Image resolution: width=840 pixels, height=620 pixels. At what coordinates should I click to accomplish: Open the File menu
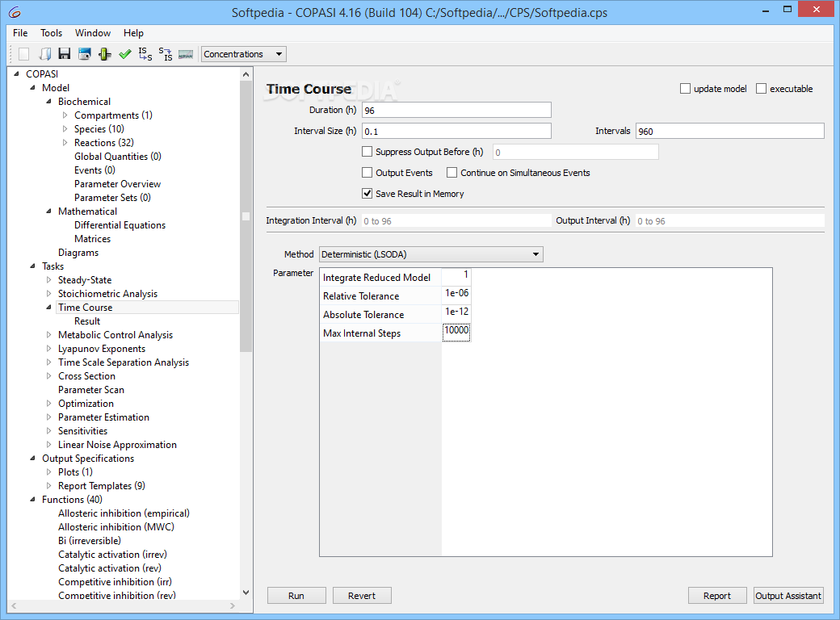(20, 32)
